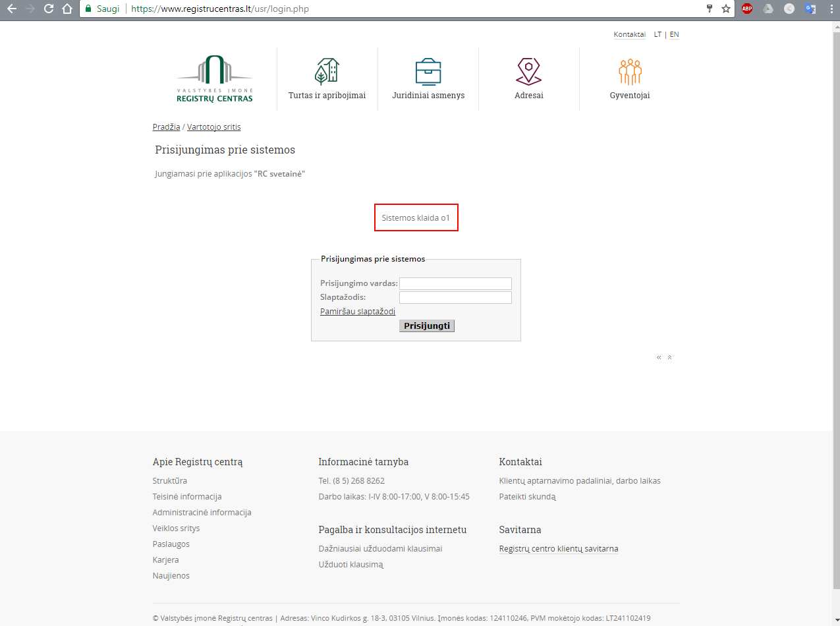Go to Pradžia in the breadcrumb
This screenshot has height=626, width=840.
coord(166,127)
